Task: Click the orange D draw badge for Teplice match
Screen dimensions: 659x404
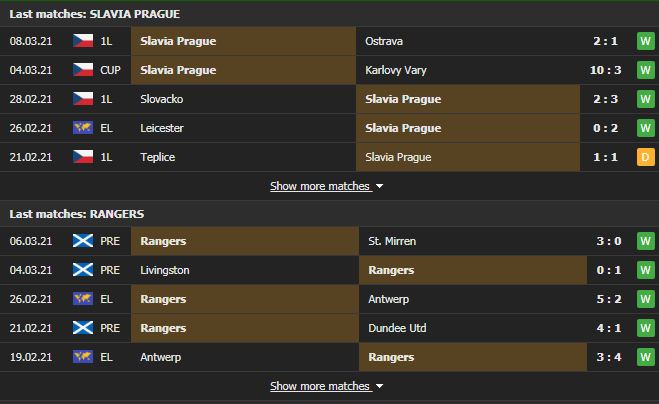Action: coord(646,157)
